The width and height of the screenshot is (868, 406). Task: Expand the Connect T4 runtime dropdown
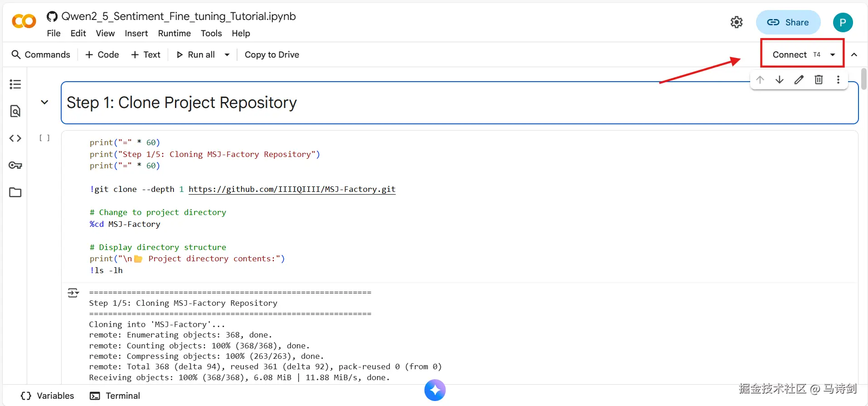pos(833,55)
